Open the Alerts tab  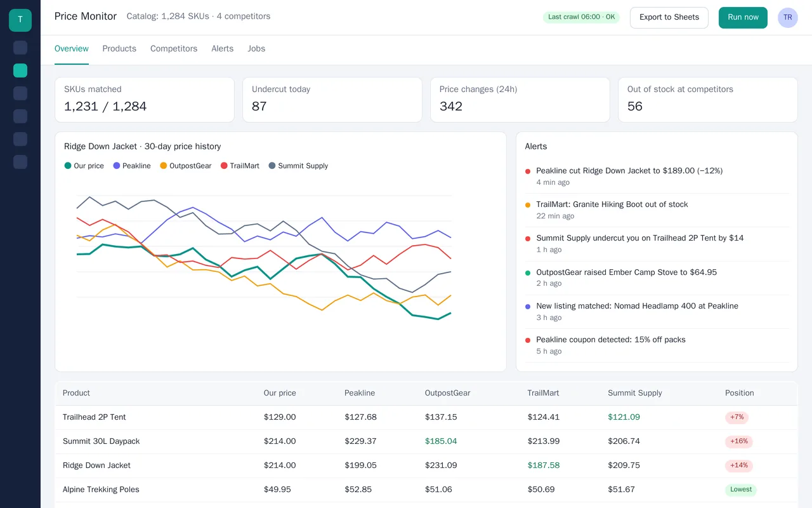223,49
